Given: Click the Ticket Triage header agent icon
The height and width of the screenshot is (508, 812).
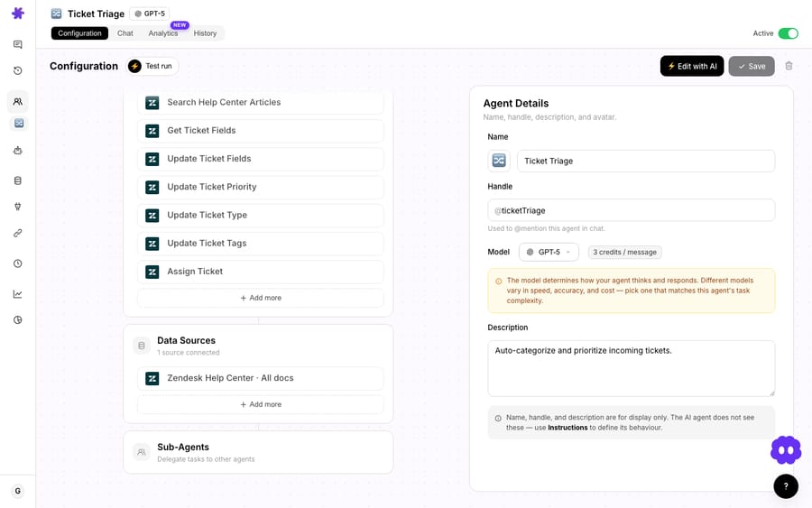Looking at the screenshot, I should [57, 14].
